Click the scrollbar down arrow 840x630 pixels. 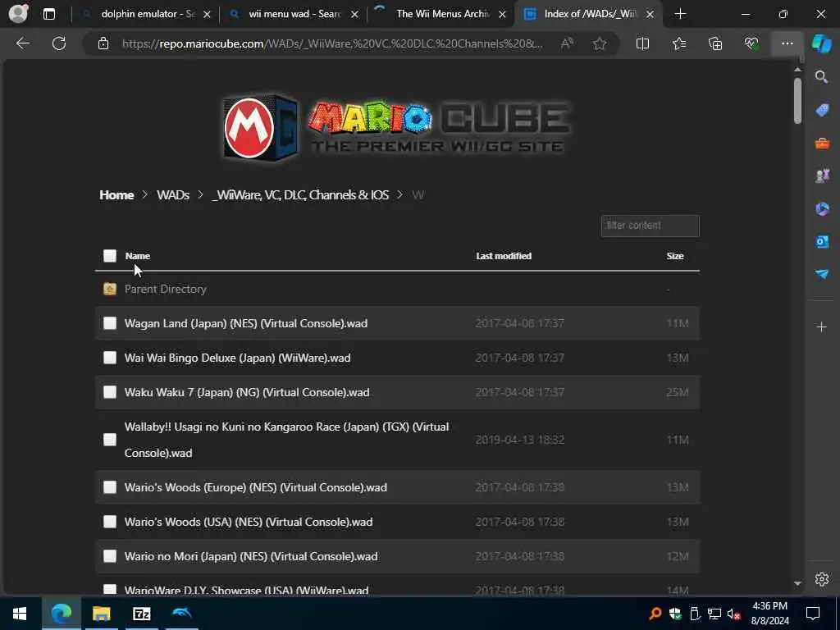[797, 583]
